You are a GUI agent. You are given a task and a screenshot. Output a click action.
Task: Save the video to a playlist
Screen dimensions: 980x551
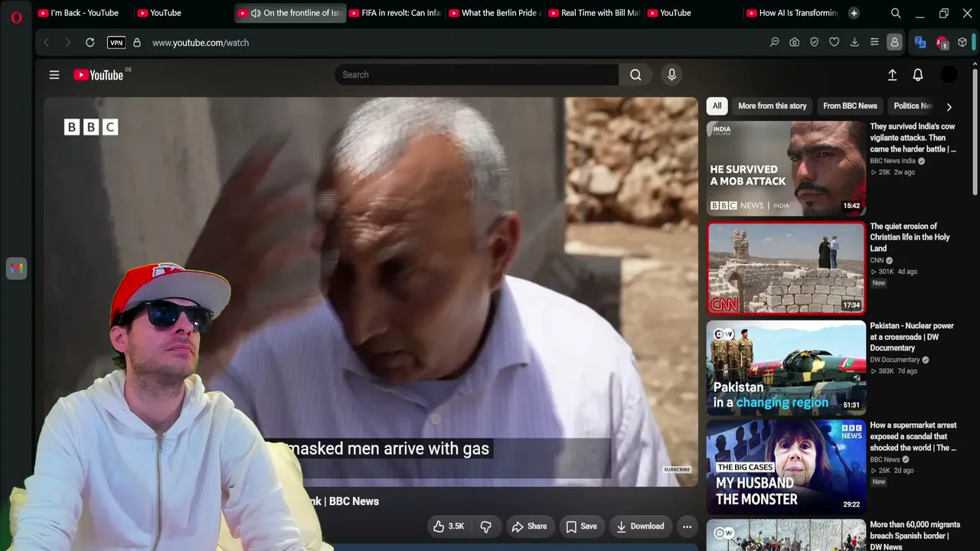[x=581, y=527]
